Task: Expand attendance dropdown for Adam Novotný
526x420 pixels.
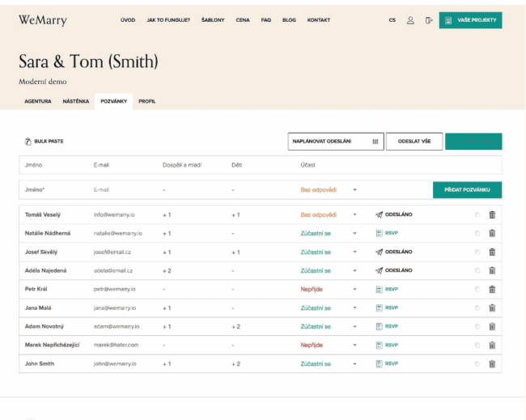Action: point(354,326)
